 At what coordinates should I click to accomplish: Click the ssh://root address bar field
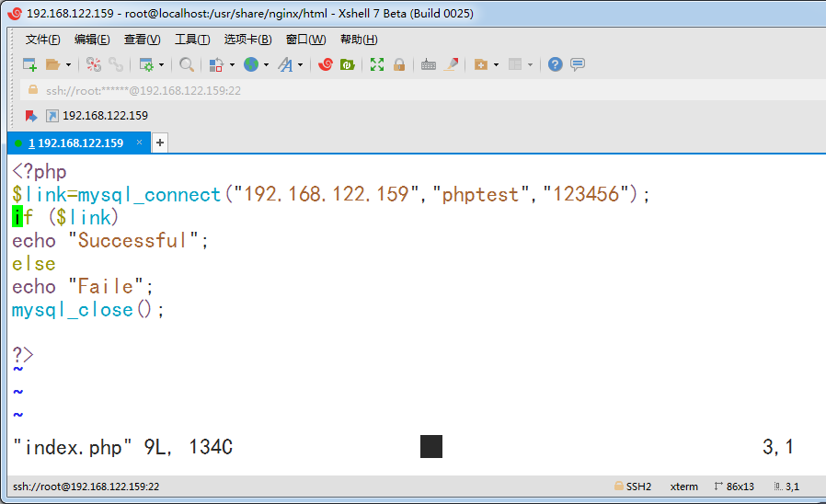coord(422,90)
